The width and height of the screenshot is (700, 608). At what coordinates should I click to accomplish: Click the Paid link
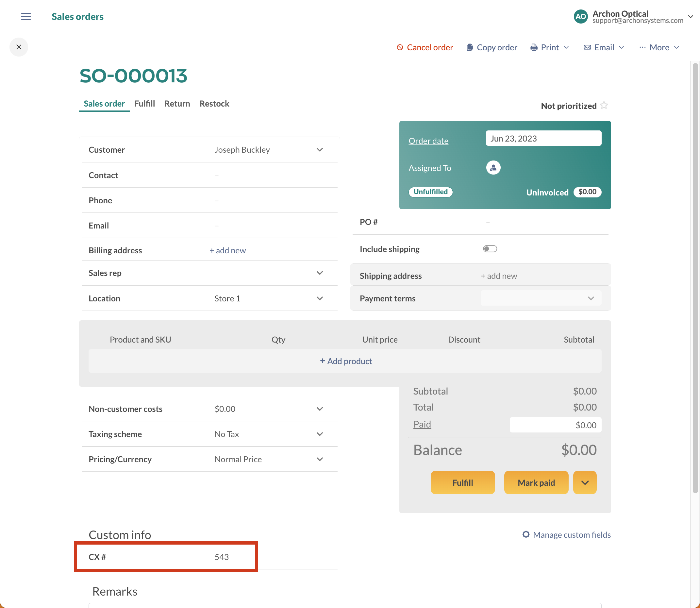click(422, 424)
